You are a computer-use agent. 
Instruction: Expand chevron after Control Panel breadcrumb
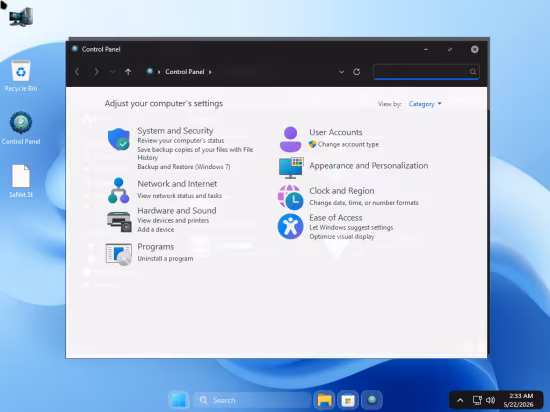click(210, 72)
